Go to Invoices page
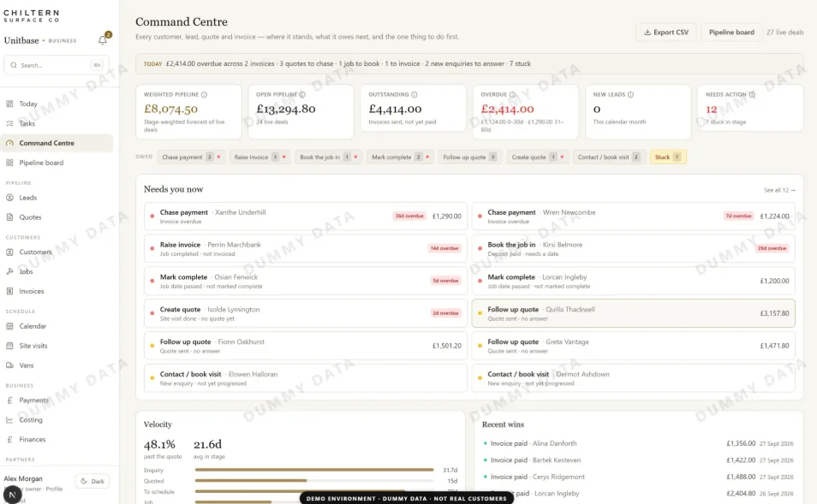817x504 pixels. 57,291
